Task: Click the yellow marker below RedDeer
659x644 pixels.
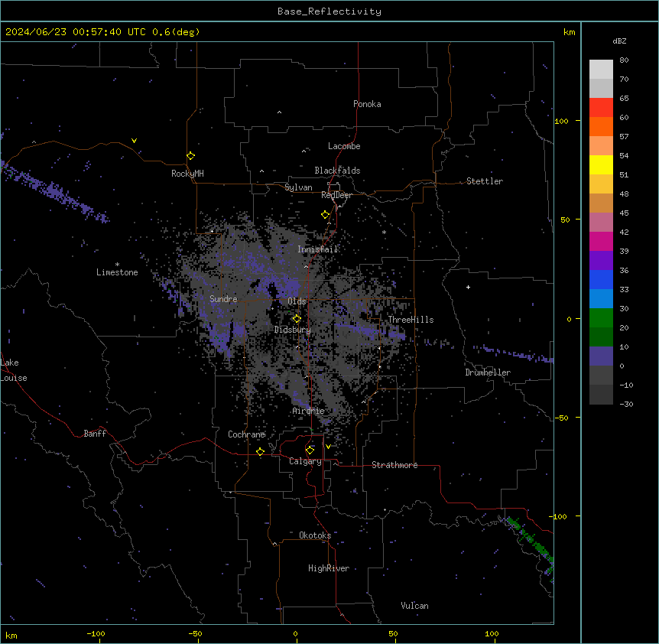Action: tap(326, 215)
